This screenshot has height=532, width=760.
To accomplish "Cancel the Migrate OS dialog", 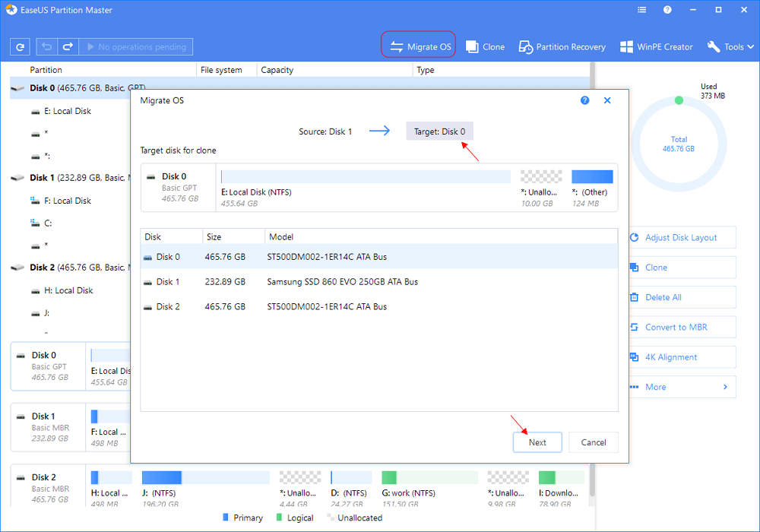I will point(593,442).
